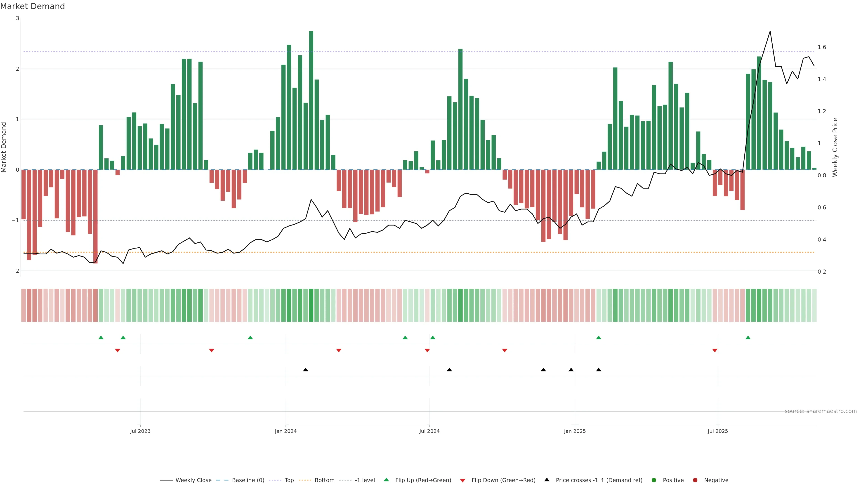Click the leftmost green flip-up triangle marker
This screenshot has width=868, height=488.
tap(101, 338)
